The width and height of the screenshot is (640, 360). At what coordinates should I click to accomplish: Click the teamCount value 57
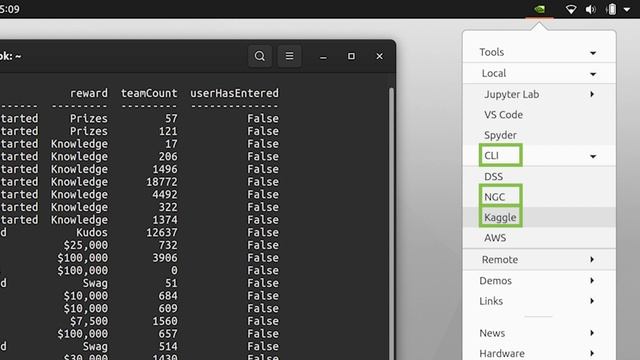(x=171, y=118)
